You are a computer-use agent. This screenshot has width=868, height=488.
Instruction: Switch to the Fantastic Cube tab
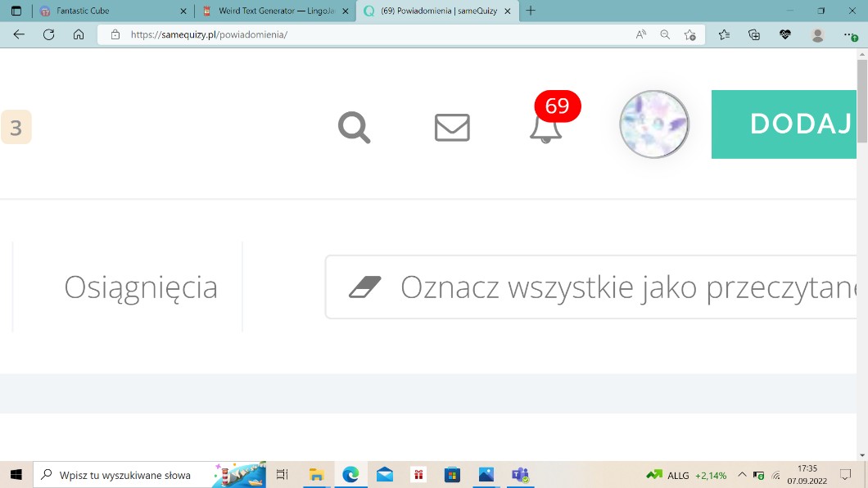point(111,11)
